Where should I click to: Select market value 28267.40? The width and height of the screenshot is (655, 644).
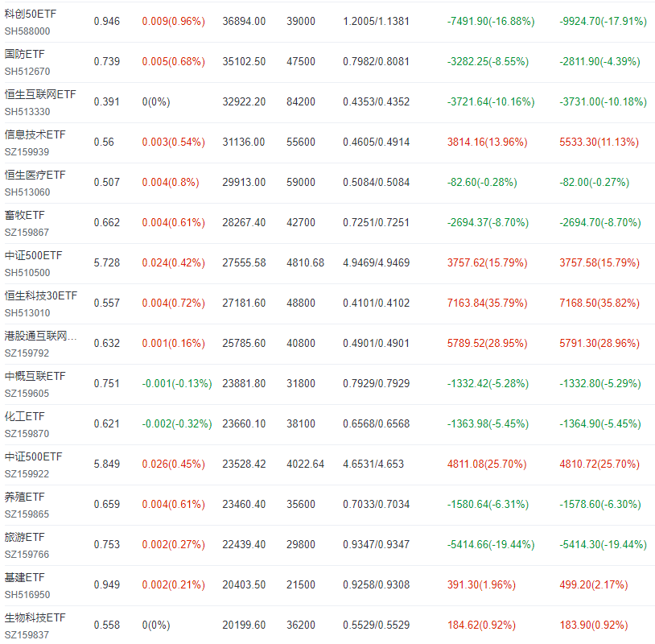coord(244,222)
